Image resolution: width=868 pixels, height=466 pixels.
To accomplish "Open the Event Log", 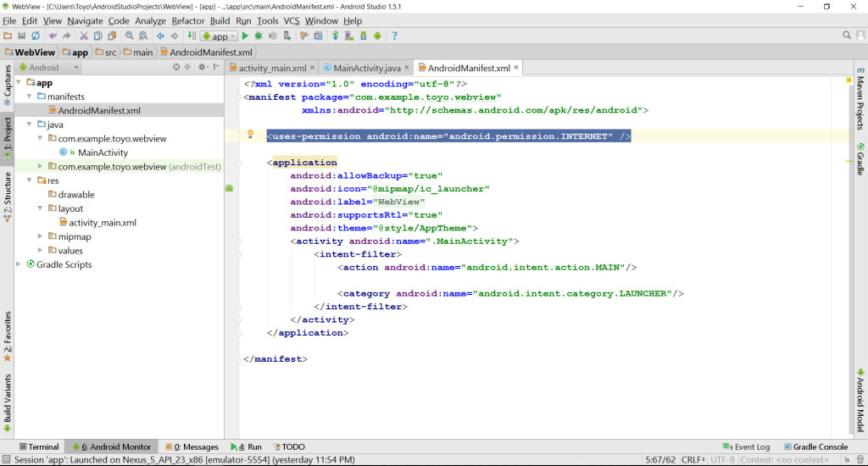I will pyautogui.click(x=746, y=447).
